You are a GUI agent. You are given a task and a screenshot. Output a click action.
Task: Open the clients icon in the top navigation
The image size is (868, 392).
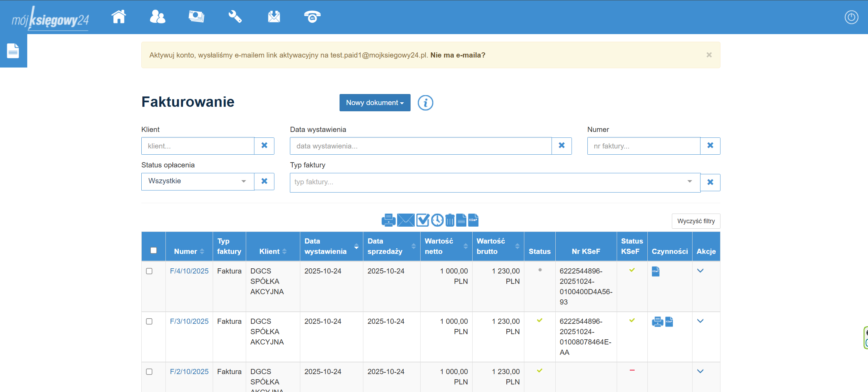point(158,17)
